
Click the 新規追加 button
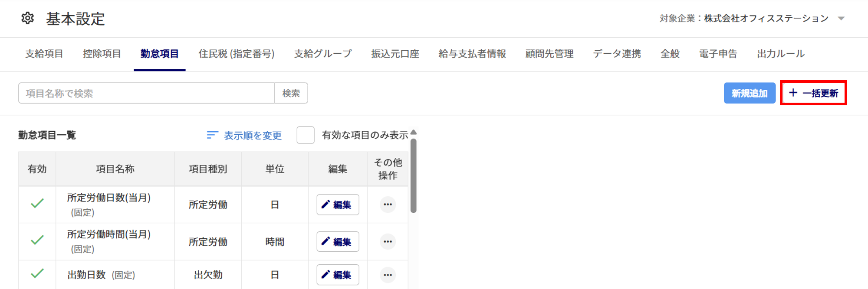pyautogui.click(x=750, y=93)
